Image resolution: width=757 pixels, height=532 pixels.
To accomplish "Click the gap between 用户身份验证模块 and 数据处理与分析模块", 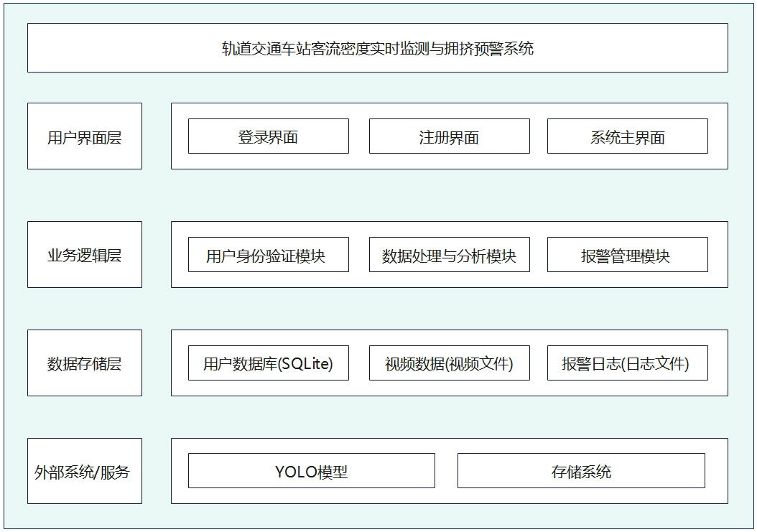I will [359, 255].
